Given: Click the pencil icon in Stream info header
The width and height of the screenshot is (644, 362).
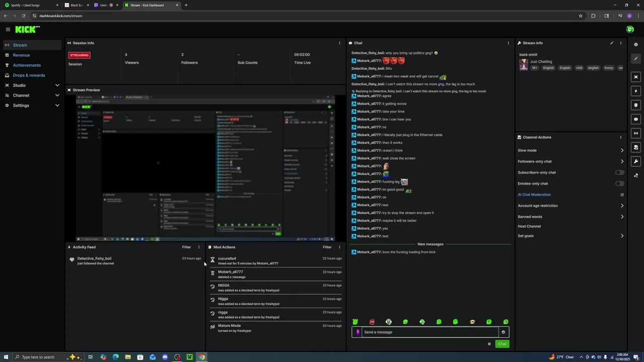Looking at the screenshot, I should pos(612,43).
